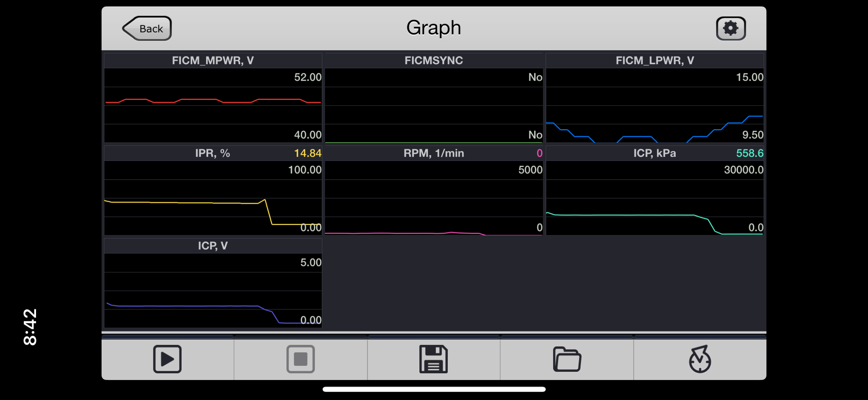The height and width of the screenshot is (400, 868).
Task: Click the teal ICP value 558.6
Action: pos(751,153)
